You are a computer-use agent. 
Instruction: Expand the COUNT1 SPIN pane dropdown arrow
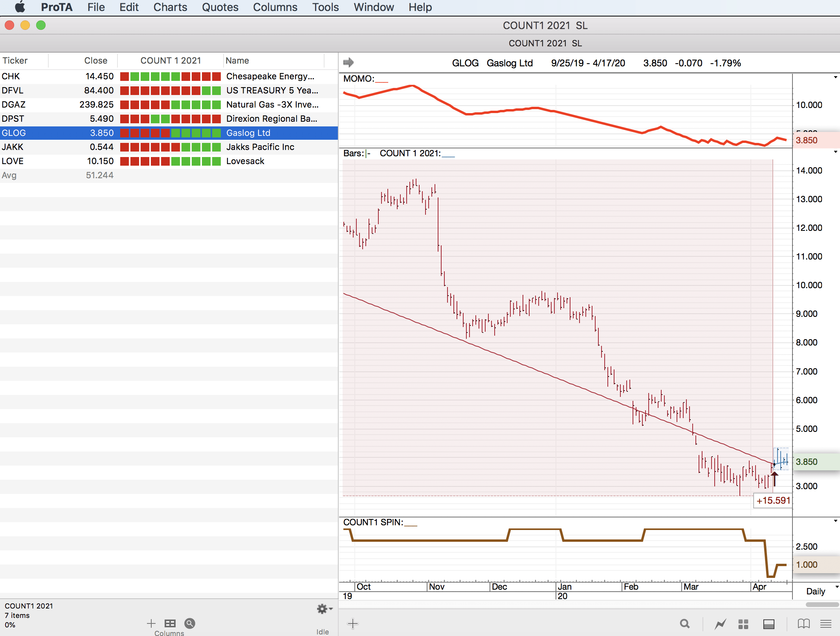(x=835, y=521)
